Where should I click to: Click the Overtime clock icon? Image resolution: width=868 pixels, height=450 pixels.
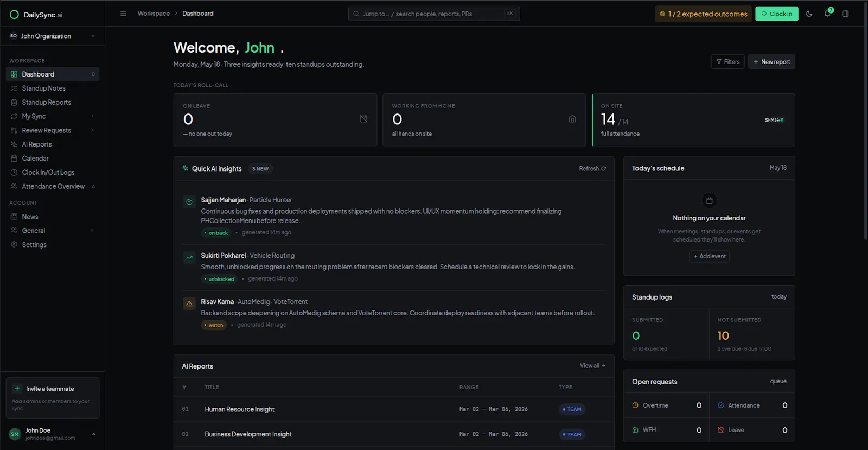coord(635,405)
